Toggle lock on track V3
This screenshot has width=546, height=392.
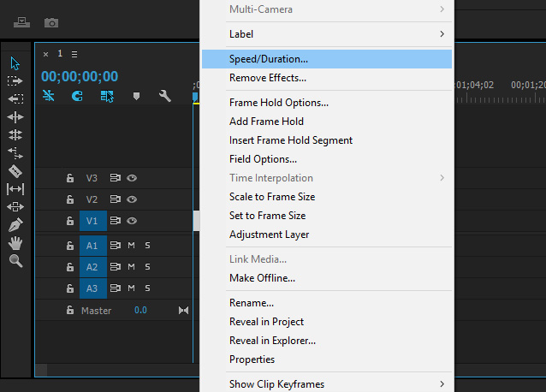pyautogui.click(x=70, y=178)
